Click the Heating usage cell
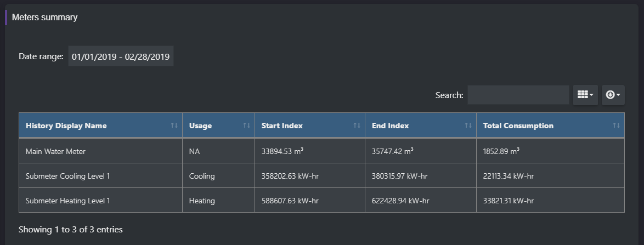Screen dimensions: 644x245 tap(202, 201)
